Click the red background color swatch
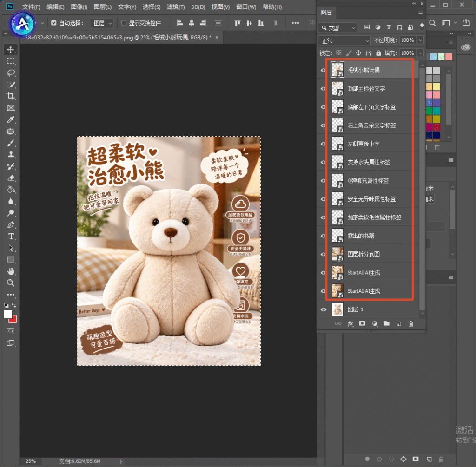This screenshot has height=467, width=476. 13,320
